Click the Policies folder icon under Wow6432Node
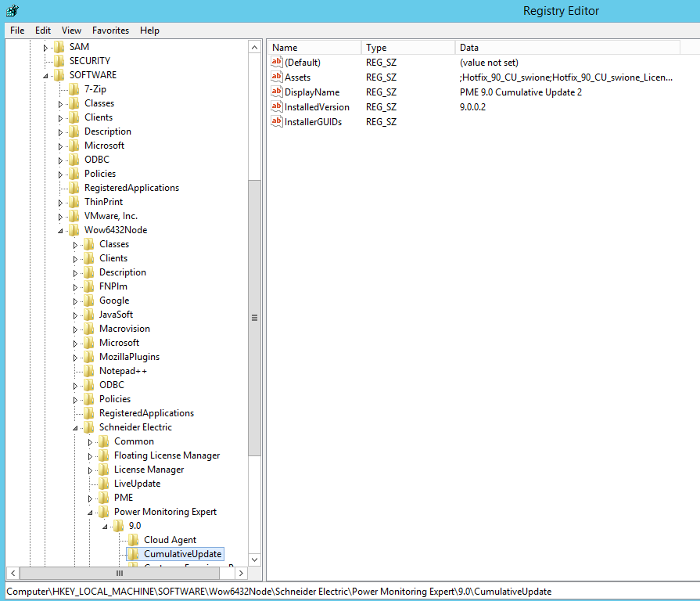This screenshot has width=700, height=601. pyautogui.click(x=89, y=399)
